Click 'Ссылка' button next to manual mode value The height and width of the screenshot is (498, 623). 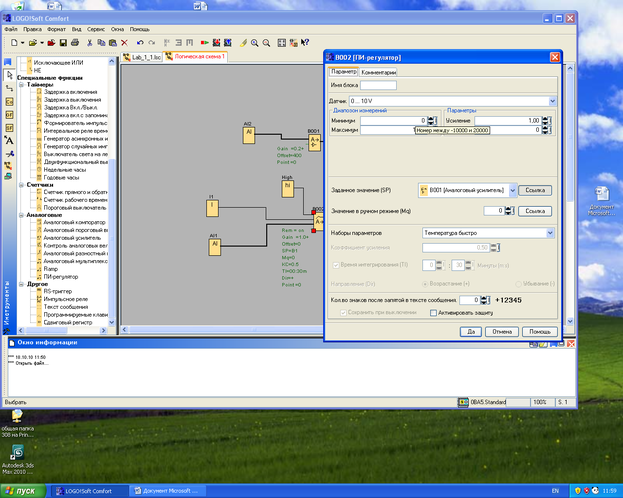(x=535, y=211)
